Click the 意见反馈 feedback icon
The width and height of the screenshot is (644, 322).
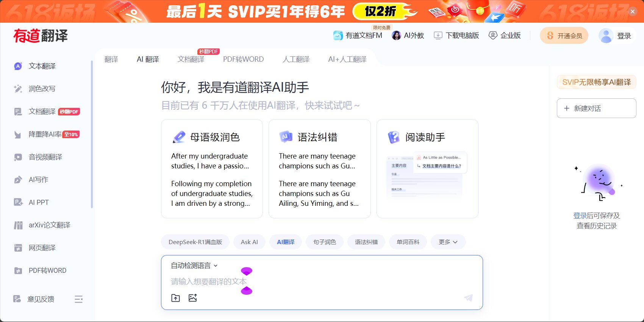point(17,299)
